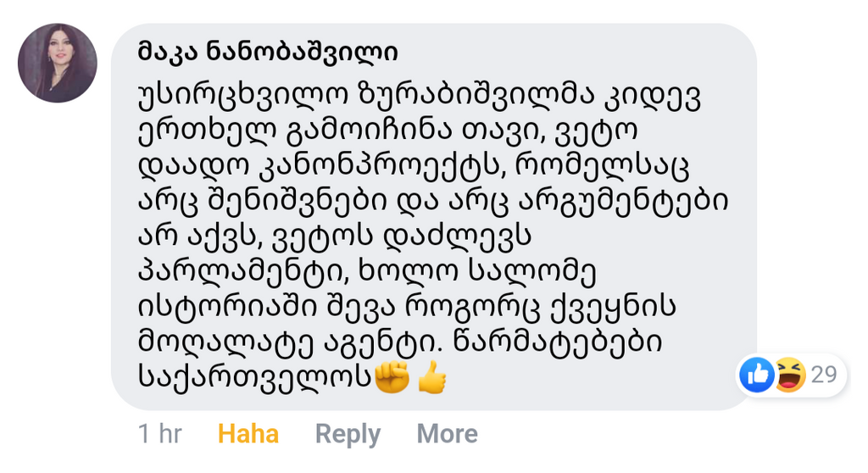Toggle the orange Haha reaction button
Image resolution: width=868 pixels, height=473 pixels.
coord(248,434)
